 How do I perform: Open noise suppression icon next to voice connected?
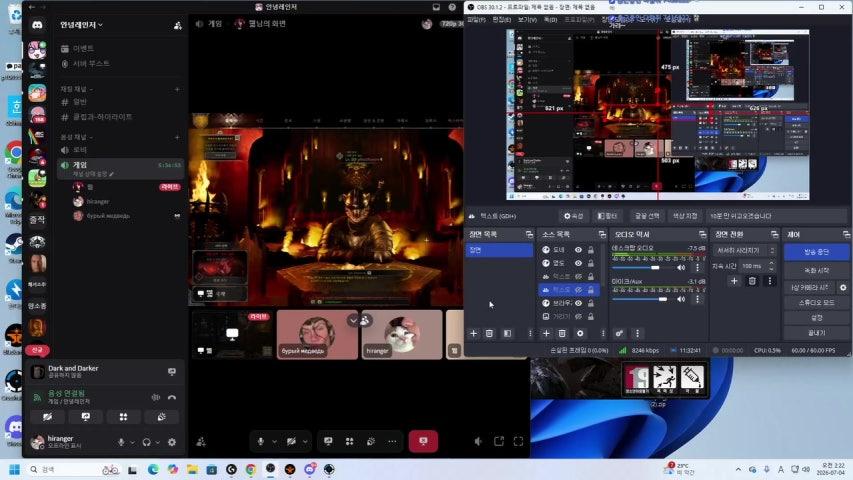[156, 397]
